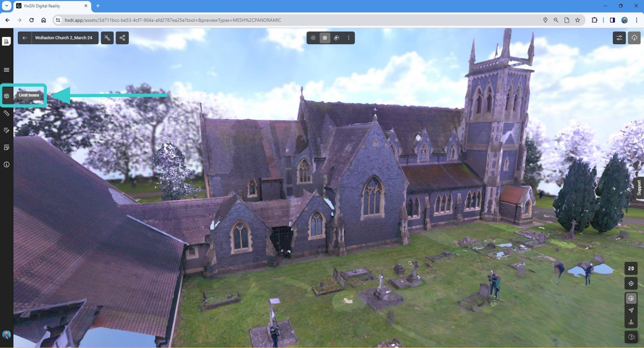
Task: Open zoom level icon in address bar
Action: pyautogui.click(x=556, y=20)
